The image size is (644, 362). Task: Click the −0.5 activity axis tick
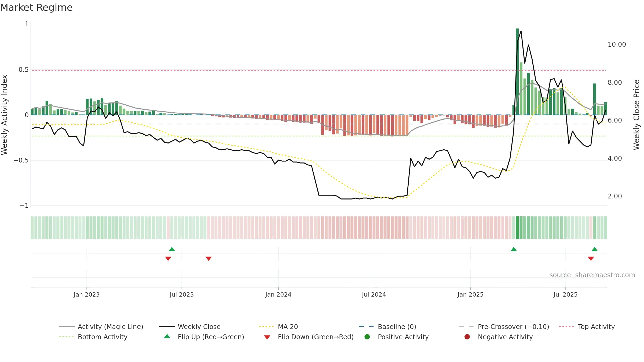tap(21, 160)
